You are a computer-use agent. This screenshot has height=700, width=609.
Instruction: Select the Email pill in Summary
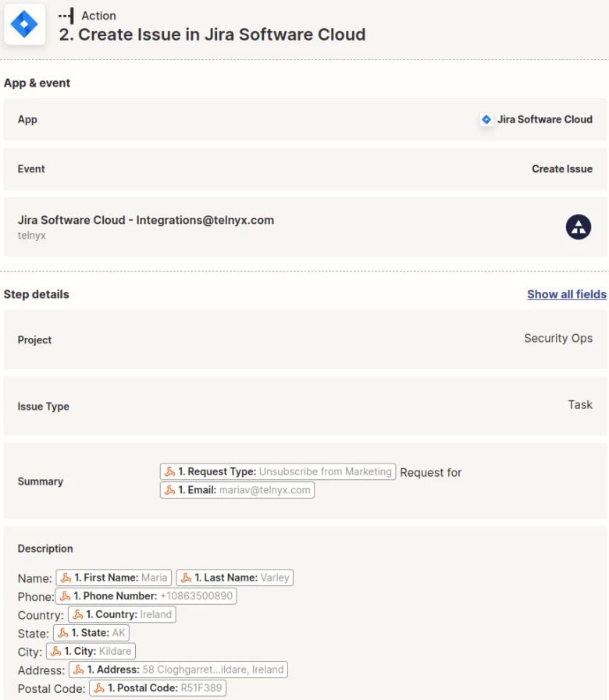coord(237,490)
